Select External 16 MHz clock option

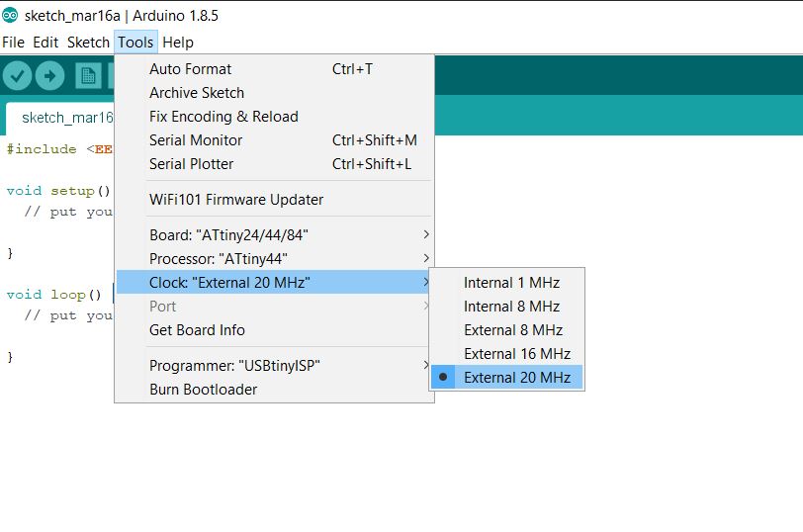click(516, 354)
